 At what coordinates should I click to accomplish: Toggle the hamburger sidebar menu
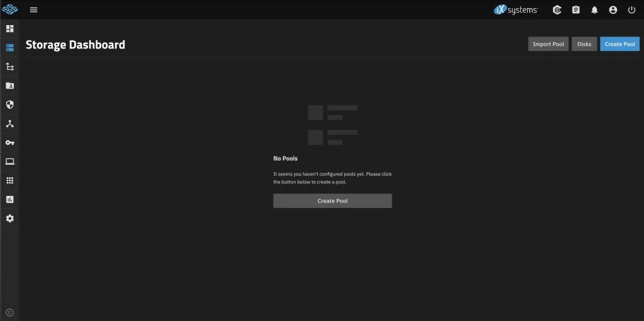[x=34, y=10]
